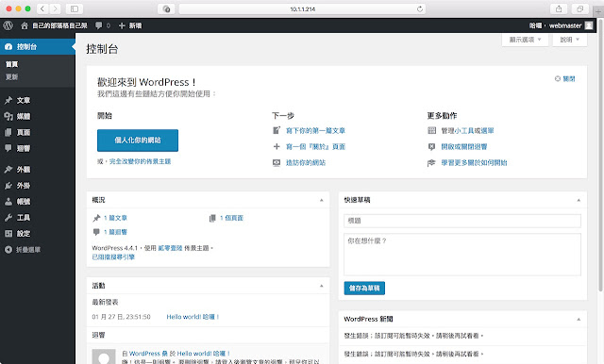The image size is (604, 364).
Task: Select 更新 in the dashboard submenu
Action: pos(12,77)
